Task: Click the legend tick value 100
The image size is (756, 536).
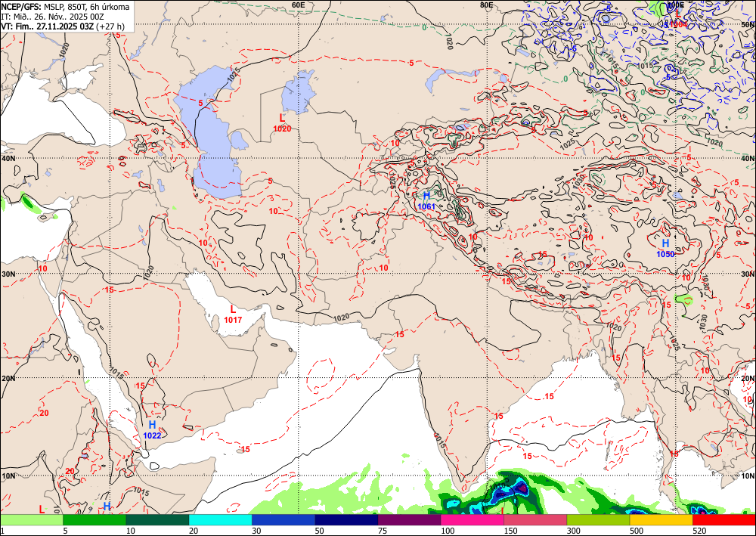Action: tap(449, 531)
